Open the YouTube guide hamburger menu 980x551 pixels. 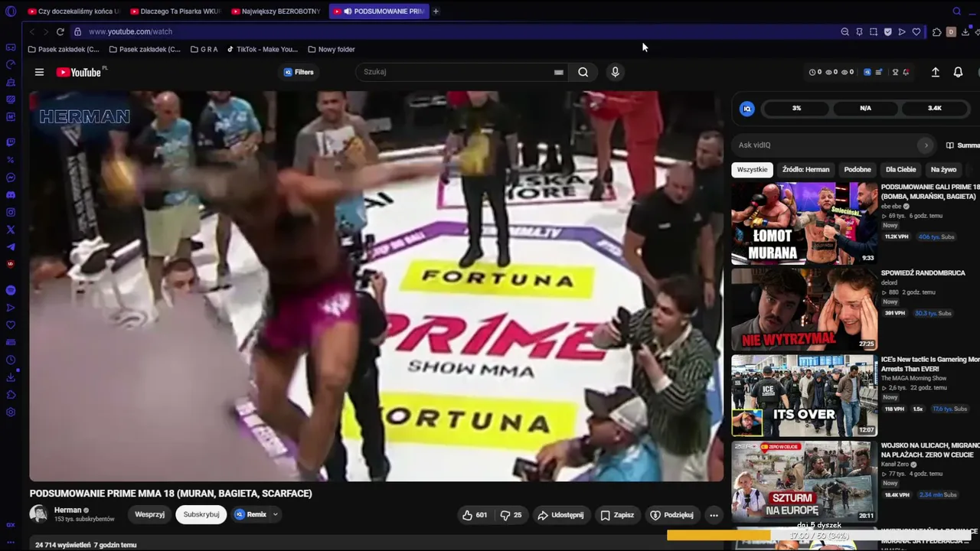39,72
